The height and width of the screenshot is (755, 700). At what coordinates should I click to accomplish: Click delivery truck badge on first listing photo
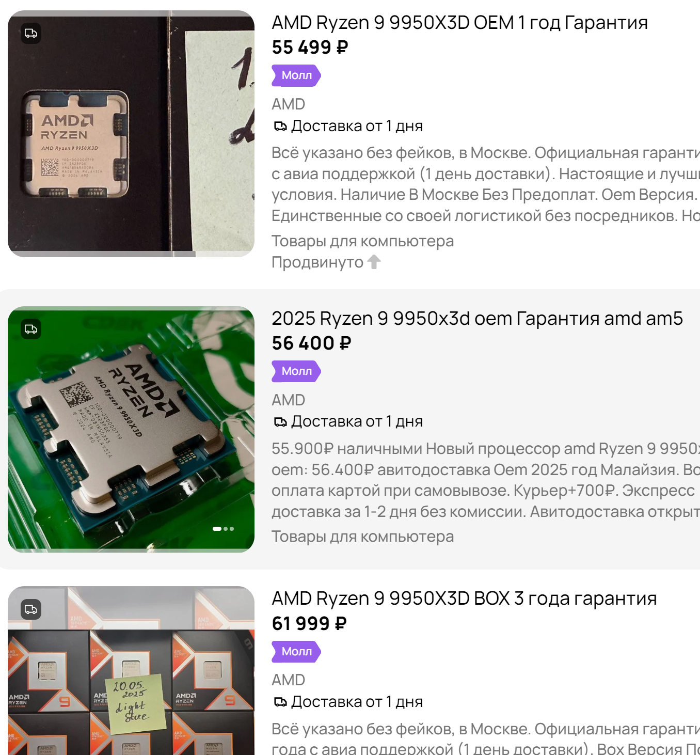tap(31, 34)
